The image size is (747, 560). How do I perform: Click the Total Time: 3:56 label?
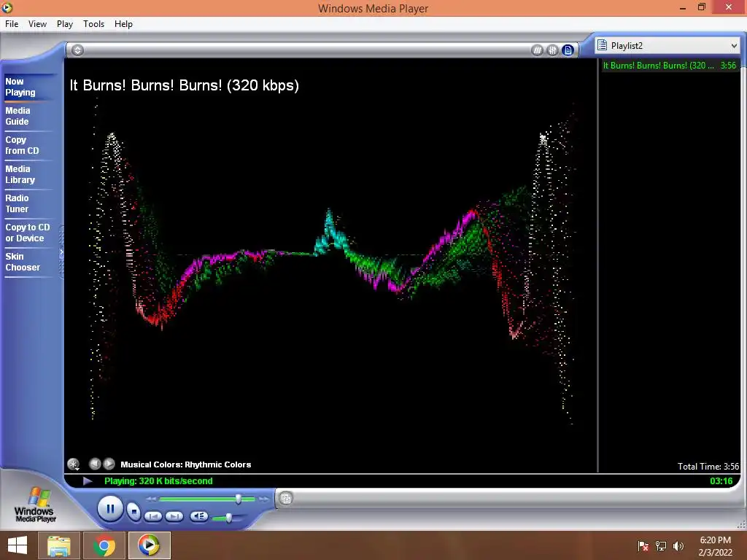(x=708, y=467)
